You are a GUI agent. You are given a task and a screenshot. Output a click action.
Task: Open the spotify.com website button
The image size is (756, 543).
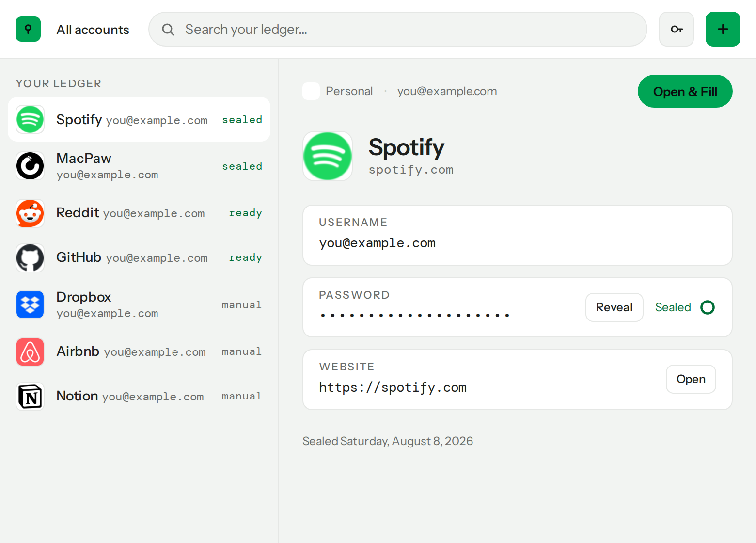tap(691, 379)
